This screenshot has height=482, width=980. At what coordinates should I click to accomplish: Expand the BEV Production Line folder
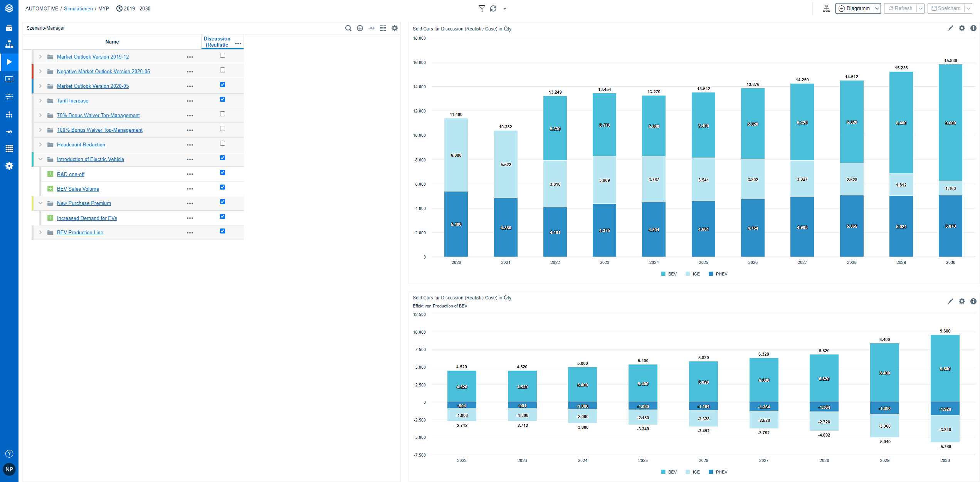point(40,232)
